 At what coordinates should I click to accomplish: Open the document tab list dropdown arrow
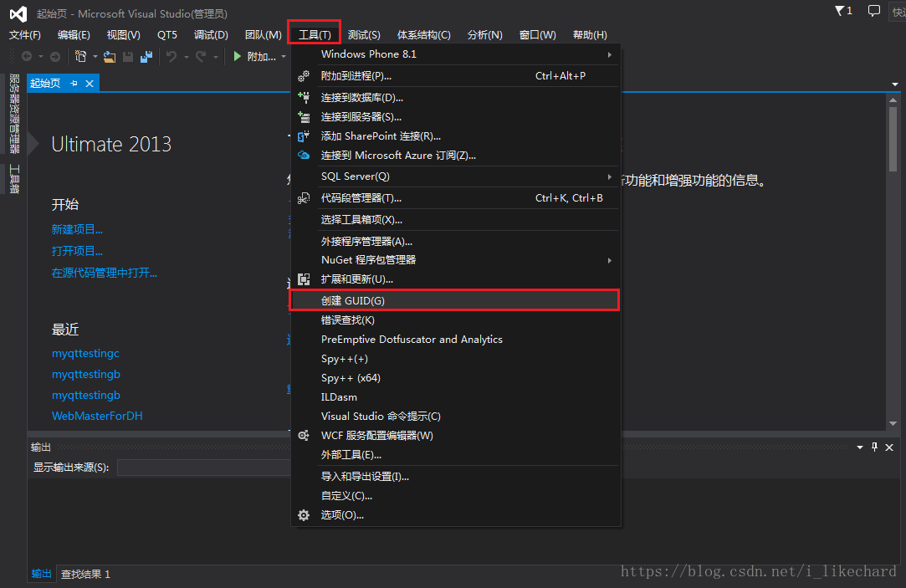(895, 84)
